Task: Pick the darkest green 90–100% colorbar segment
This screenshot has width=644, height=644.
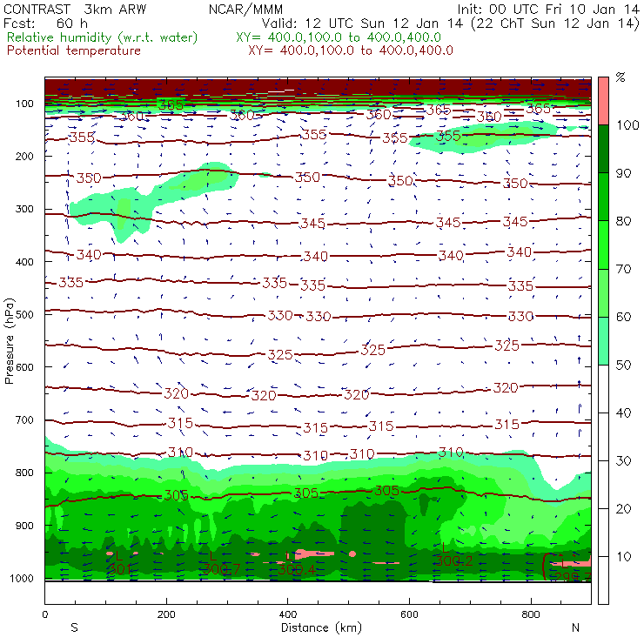Action: click(603, 149)
